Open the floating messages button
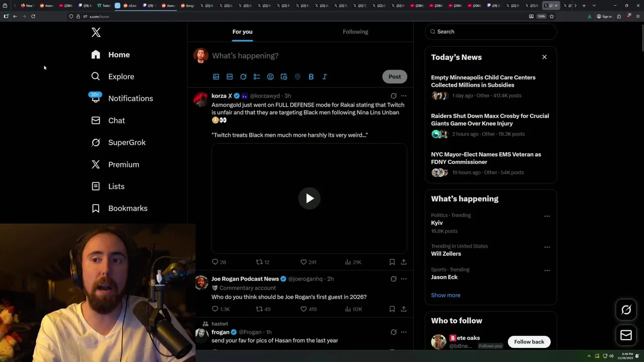The image size is (644, 362). (x=626, y=335)
